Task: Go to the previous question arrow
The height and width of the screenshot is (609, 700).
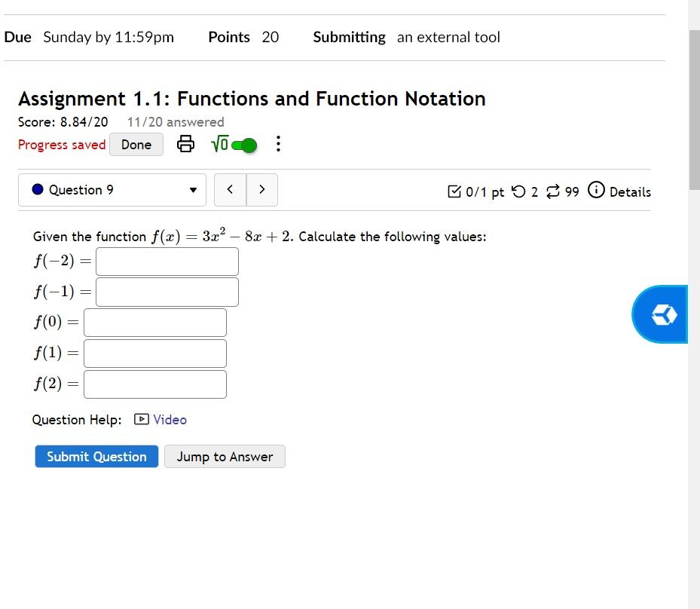Action: pos(230,190)
